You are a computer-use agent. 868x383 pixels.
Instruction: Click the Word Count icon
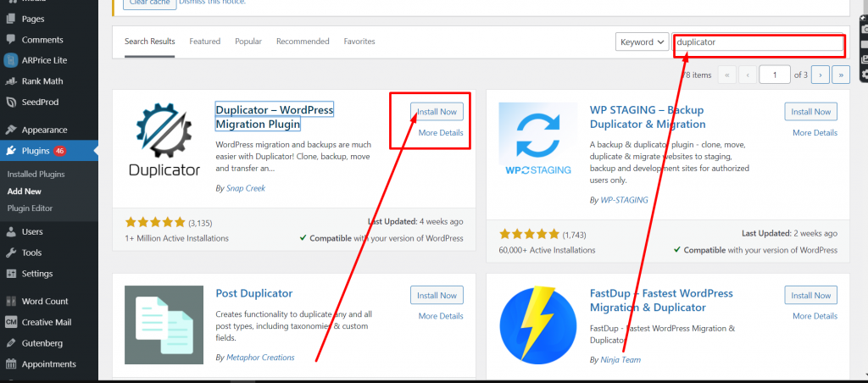point(10,302)
